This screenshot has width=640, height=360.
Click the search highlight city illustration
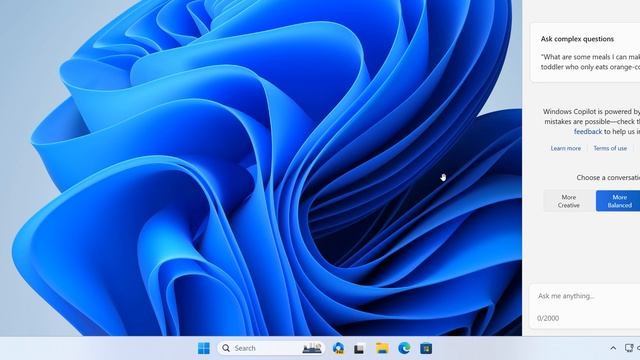point(312,348)
